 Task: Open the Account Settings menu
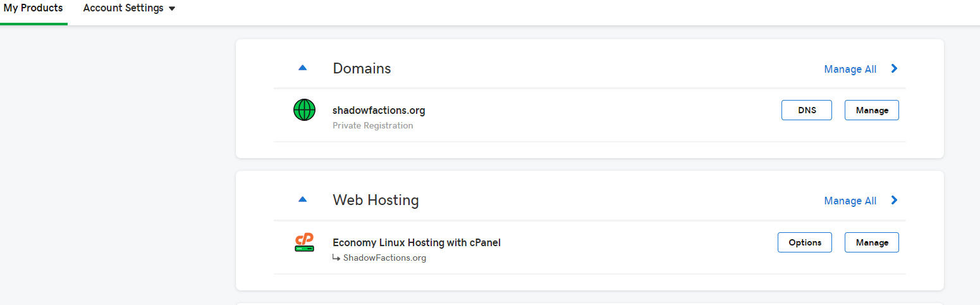(x=123, y=8)
